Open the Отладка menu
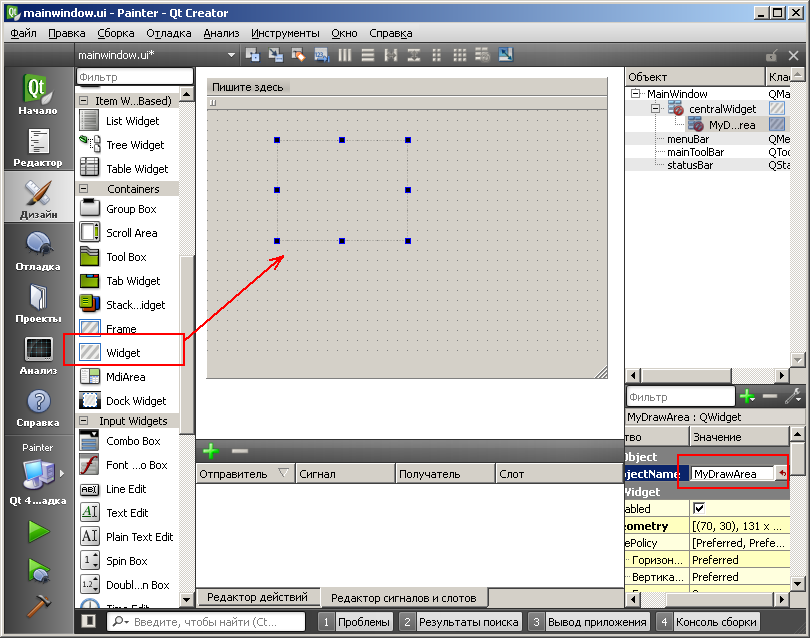 click(x=168, y=33)
